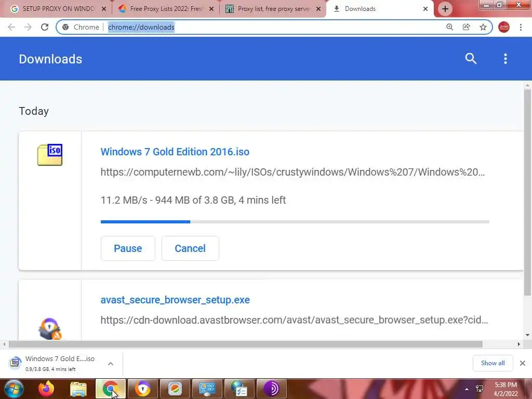Click the horizontal scrollbar thumb
The image size is (532, 399).
(246, 344)
